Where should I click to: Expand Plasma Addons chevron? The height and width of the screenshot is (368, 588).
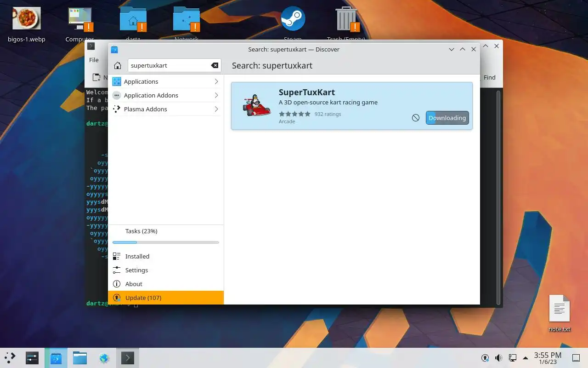(x=216, y=109)
